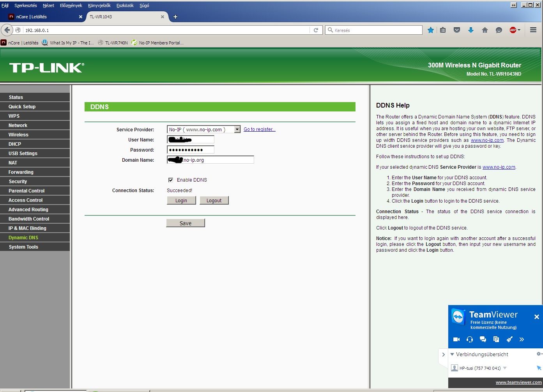Collapse the Verbindungsübersicht section
Screen dimensions: 543x392
pos(452,354)
